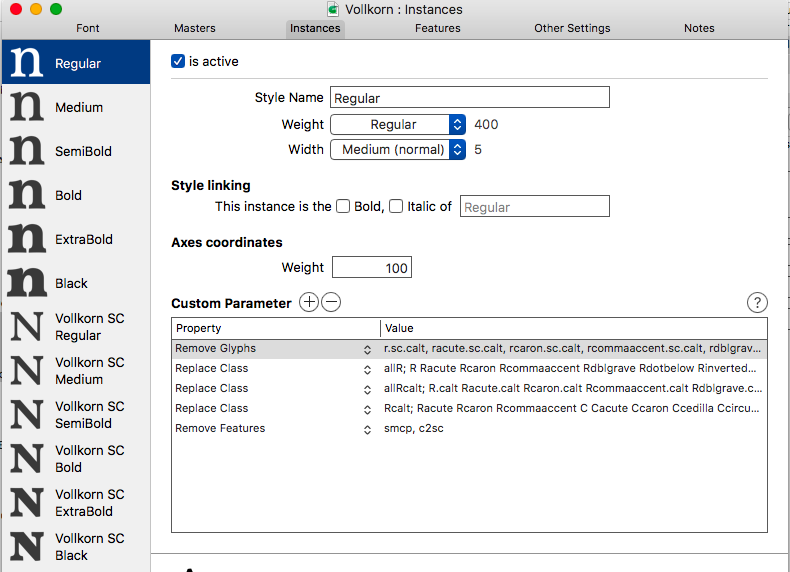Switch to the Font tab

[x=88, y=28]
